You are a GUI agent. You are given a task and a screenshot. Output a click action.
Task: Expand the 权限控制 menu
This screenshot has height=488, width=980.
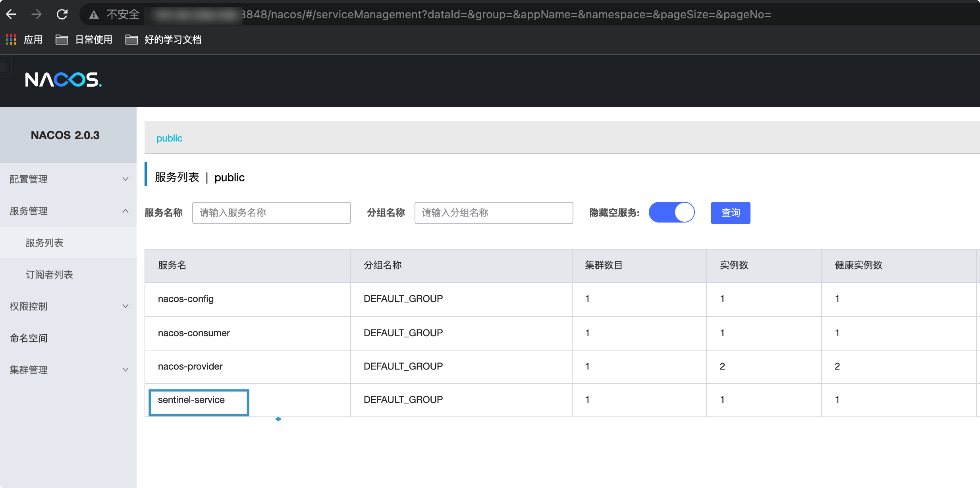click(68, 306)
